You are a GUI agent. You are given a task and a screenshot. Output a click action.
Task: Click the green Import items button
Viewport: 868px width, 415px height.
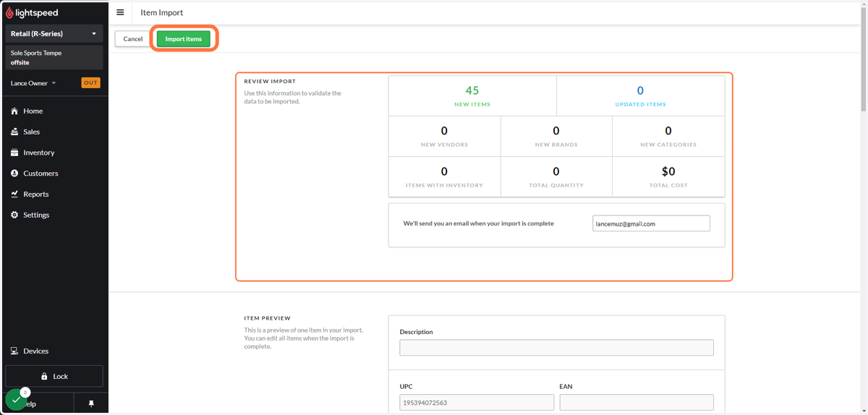click(x=184, y=39)
